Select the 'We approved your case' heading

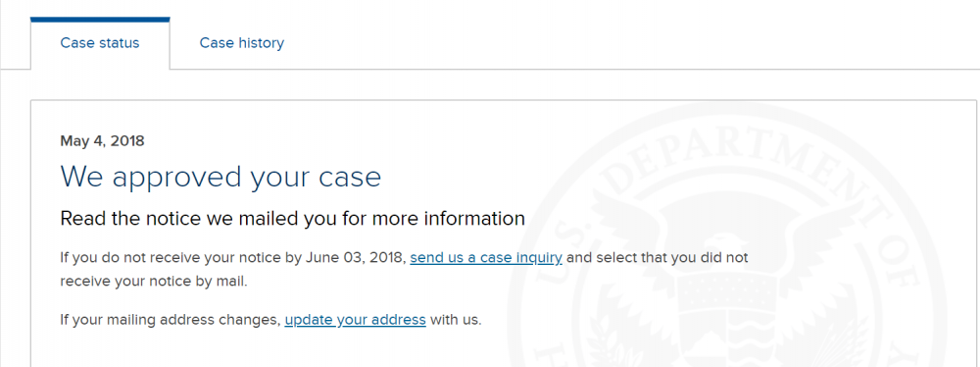(220, 178)
